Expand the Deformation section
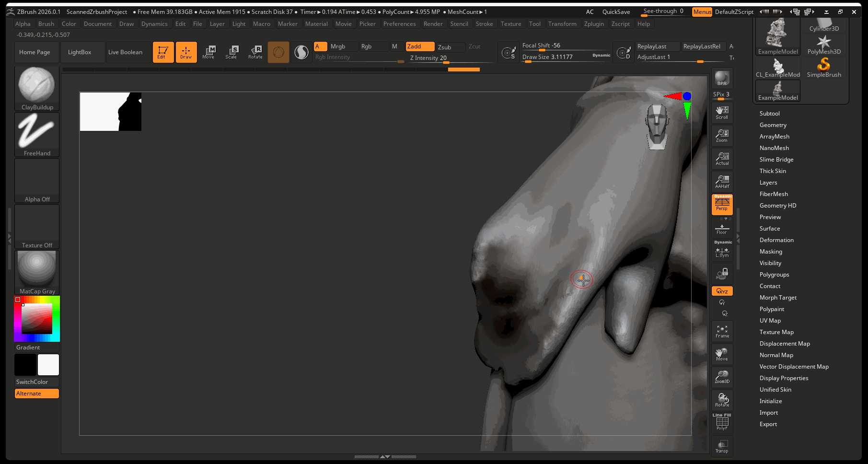 tap(776, 240)
